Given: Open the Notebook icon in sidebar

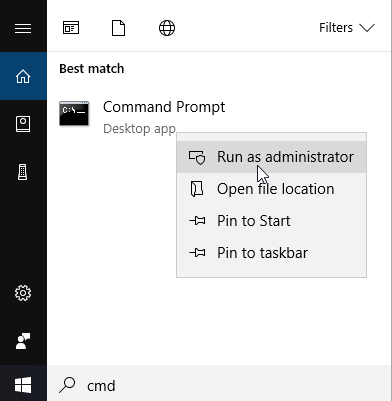Looking at the screenshot, I should pos(23,124).
